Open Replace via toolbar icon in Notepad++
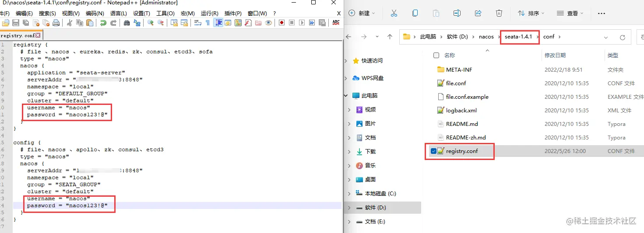644x233 pixels. tap(137, 23)
